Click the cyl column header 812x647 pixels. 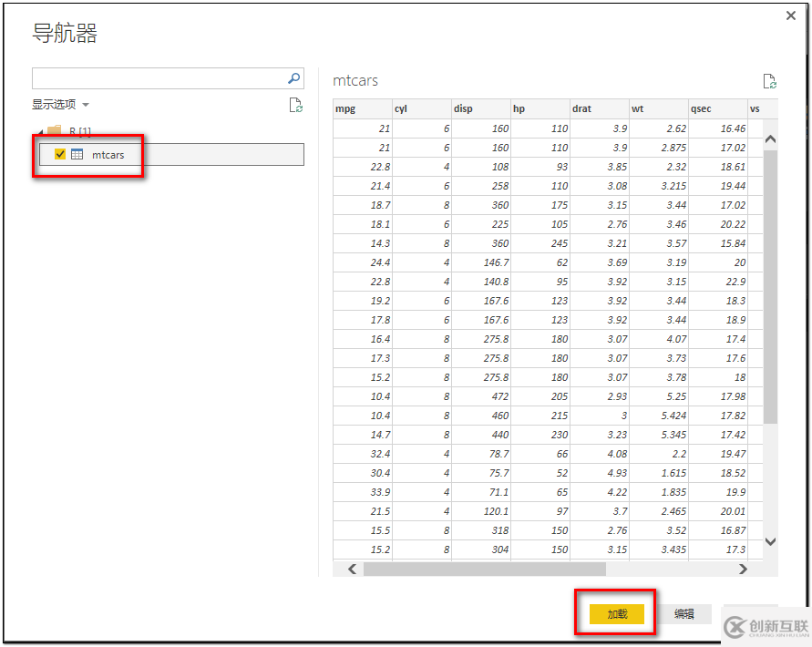pyautogui.click(x=422, y=108)
